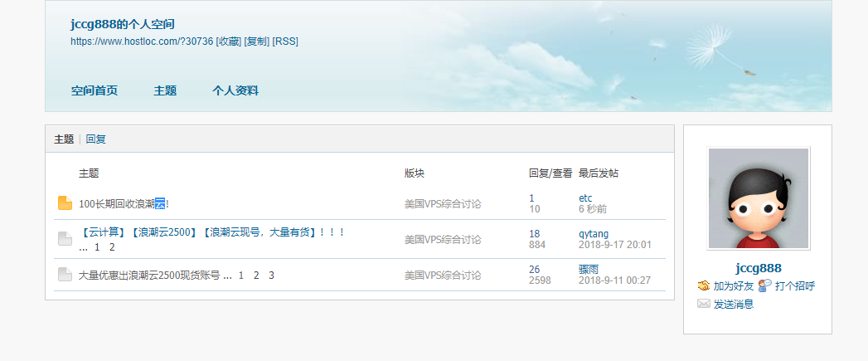The height and width of the screenshot is (361, 868).
Task: Go to page 1 of the 【云计算】 thread
Action: (97, 247)
